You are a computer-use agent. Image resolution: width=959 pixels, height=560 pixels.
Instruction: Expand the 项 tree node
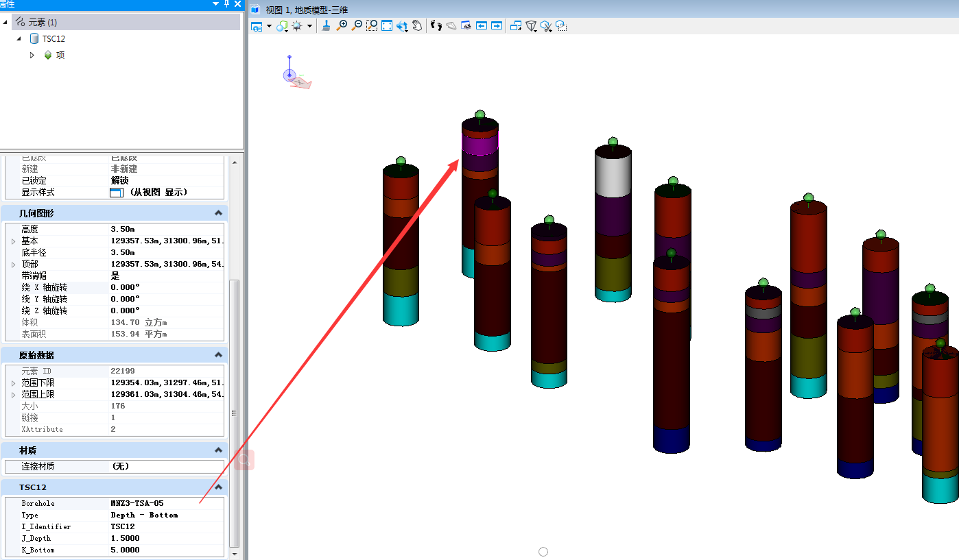32,55
